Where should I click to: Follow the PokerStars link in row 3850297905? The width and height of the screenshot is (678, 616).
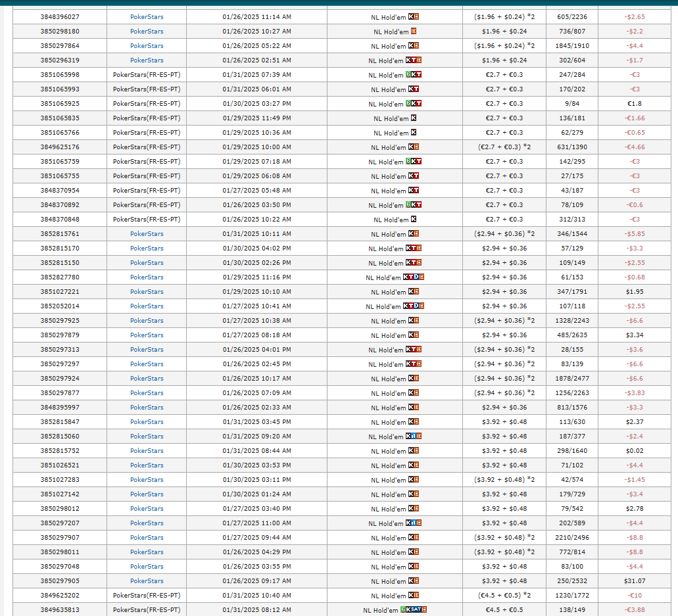pos(147,580)
